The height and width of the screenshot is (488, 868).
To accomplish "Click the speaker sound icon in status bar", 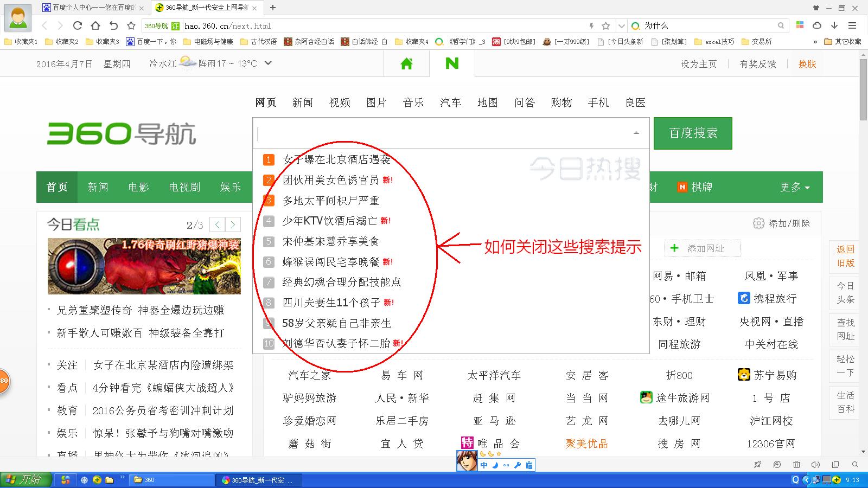I will click(815, 465).
